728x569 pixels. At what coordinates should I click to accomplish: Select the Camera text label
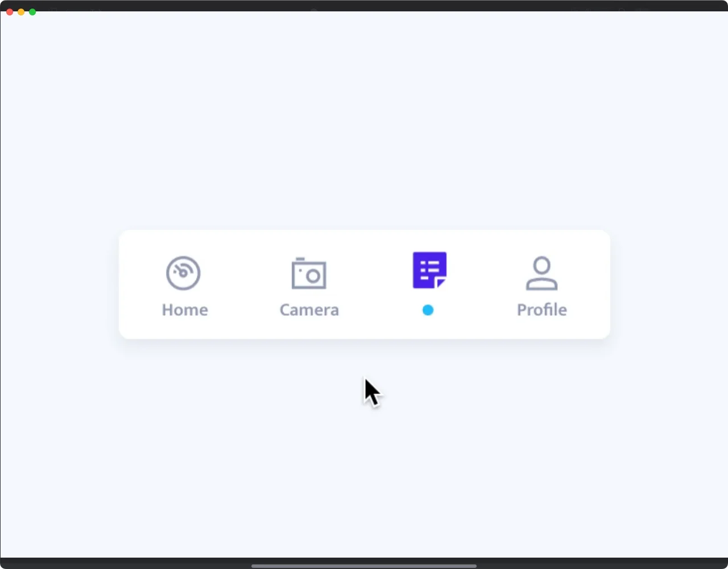click(309, 310)
